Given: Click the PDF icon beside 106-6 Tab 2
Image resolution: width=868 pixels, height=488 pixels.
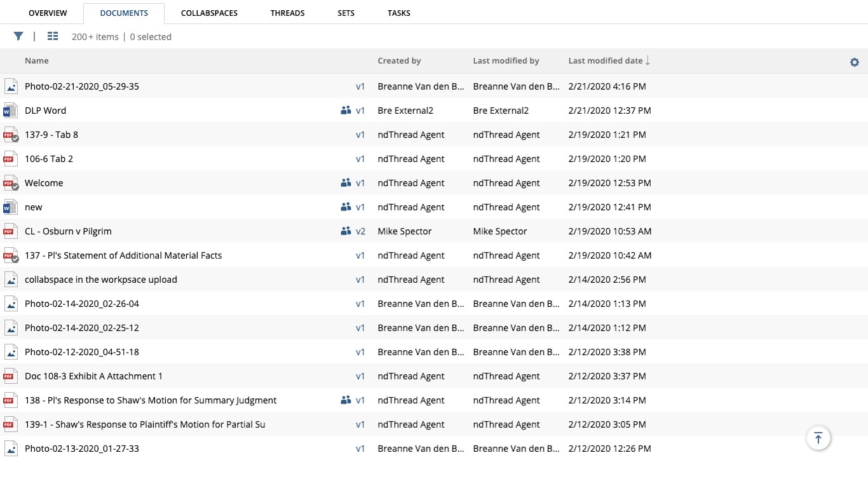Looking at the screenshot, I should [x=10, y=159].
